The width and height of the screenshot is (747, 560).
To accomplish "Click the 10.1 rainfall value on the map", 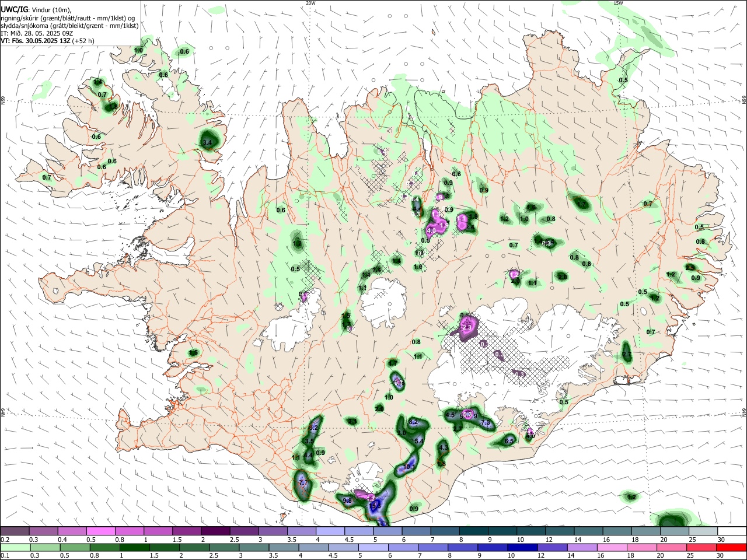I will pos(409,467).
